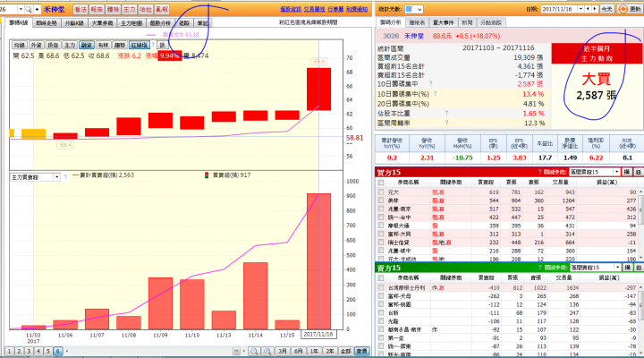Switch to the 即時走勢 tab

(x=47, y=23)
